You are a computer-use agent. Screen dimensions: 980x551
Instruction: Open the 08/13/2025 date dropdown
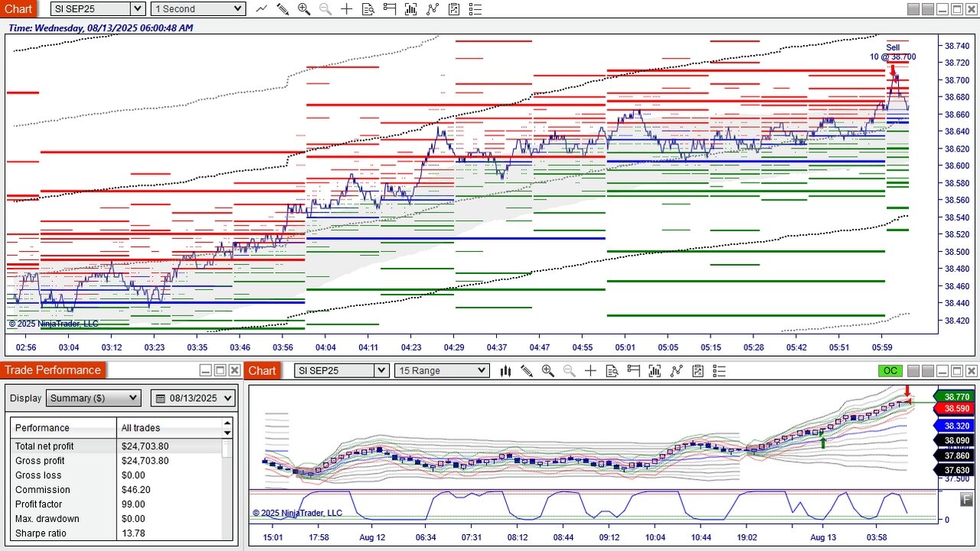[x=192, y=398]
